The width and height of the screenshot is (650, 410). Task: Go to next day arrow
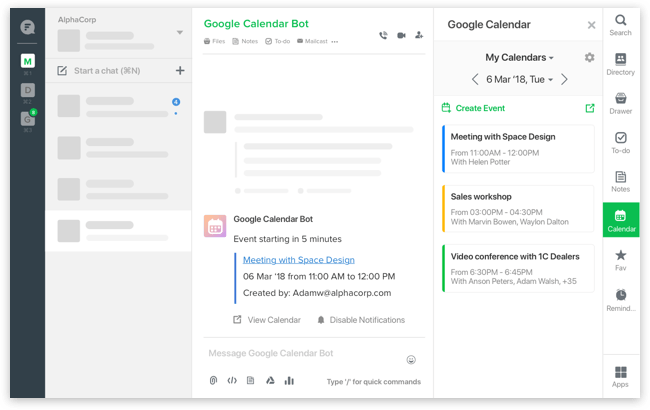[564, 79]
